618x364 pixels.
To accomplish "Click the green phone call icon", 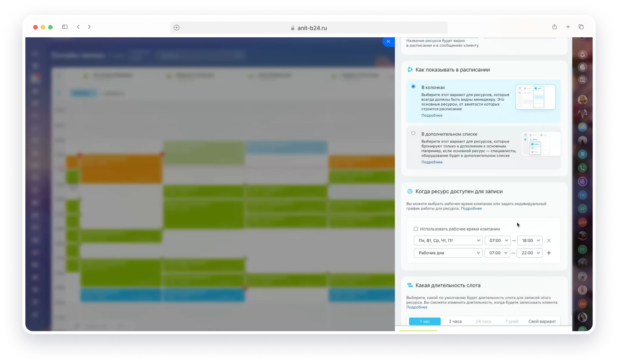I will pos(582,168).
